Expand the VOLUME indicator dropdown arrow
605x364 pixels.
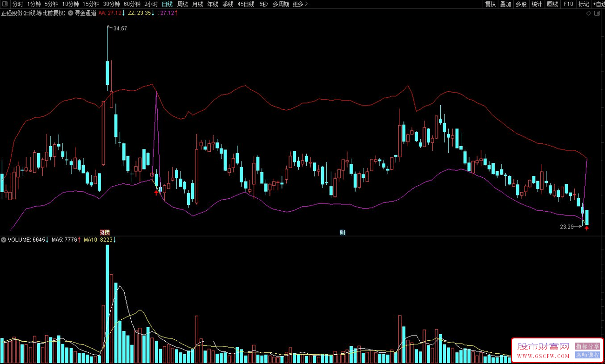pyautogui.click(x=4, y=240)
